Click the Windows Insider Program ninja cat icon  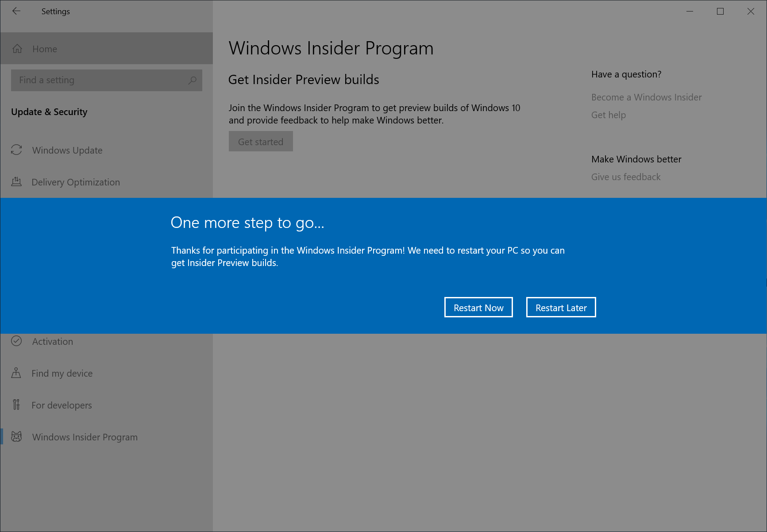(x=16, y=437)
